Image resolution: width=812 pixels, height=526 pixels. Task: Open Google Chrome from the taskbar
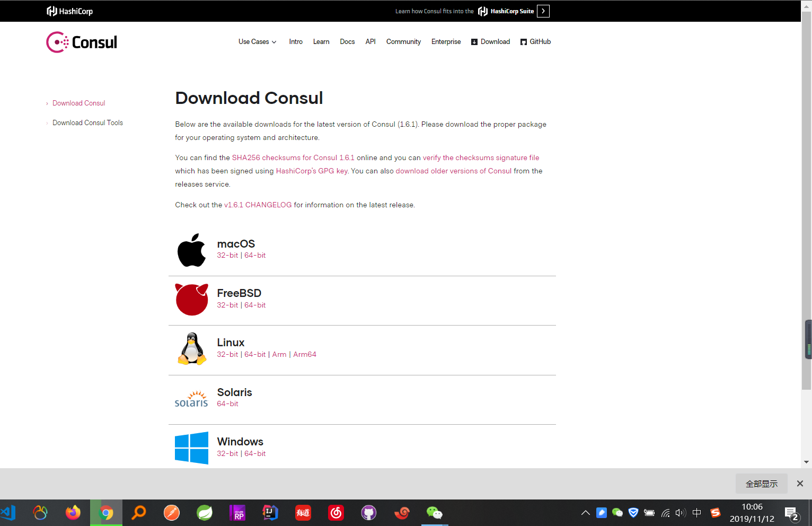click(x=106, y=513)
